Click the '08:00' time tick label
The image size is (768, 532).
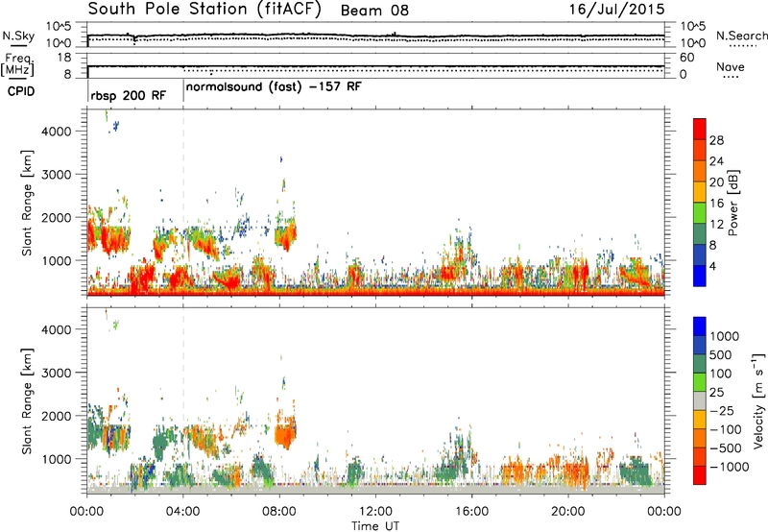(x=279, y=512)
